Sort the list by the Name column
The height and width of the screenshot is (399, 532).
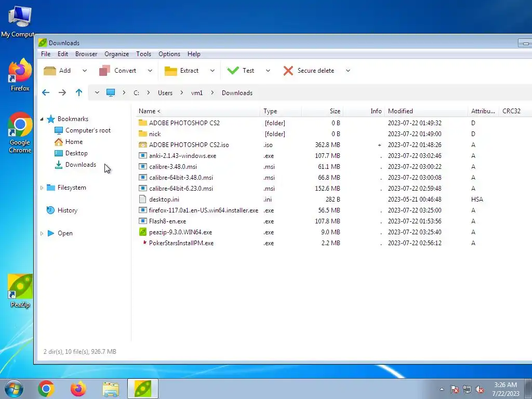click(x=198, y=111)
